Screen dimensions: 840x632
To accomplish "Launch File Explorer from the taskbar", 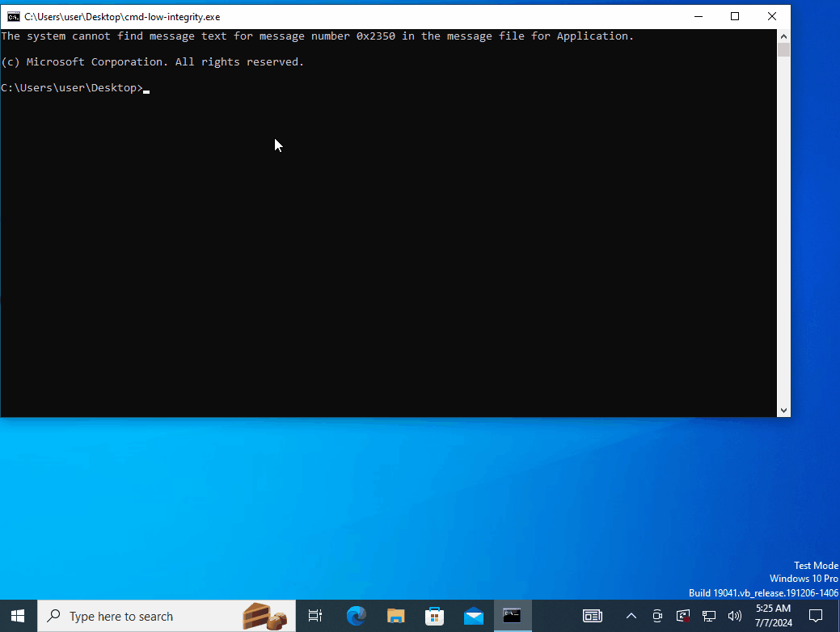I will pos(395,616).
